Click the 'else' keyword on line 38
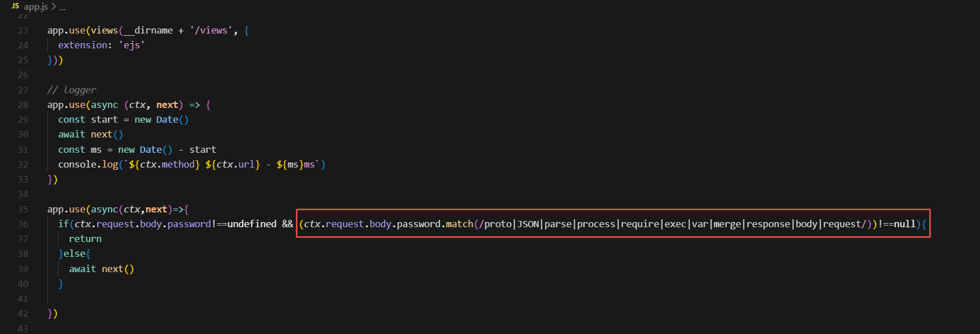 pos(74,254)
